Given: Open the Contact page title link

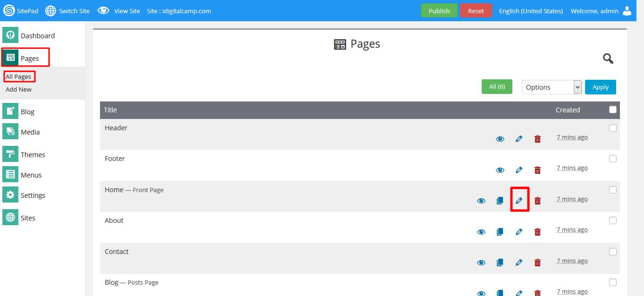Looking at the screenshot, I should [x=117, y=251].
